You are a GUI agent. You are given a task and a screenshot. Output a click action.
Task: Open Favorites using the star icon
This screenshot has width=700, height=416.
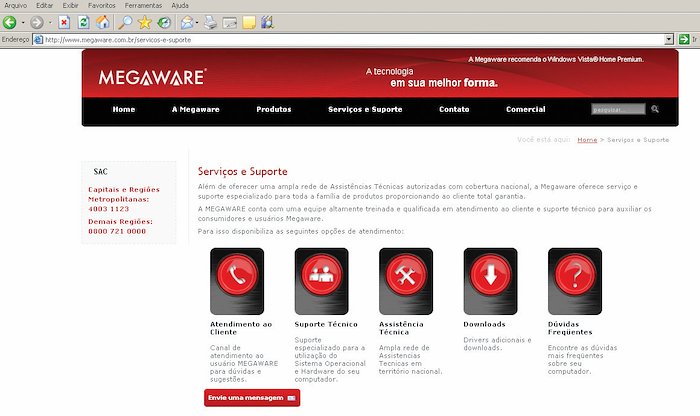coord(145,22)
